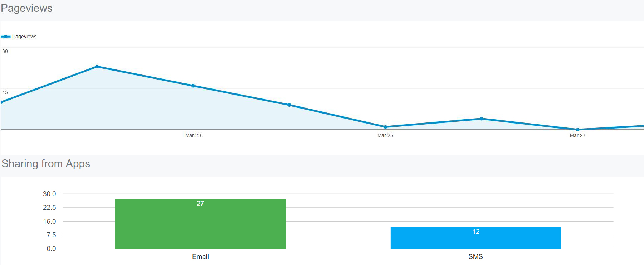Click the 15.0 axis value in bar chart
Screen dimensions: 644x265
pos(49,221)
